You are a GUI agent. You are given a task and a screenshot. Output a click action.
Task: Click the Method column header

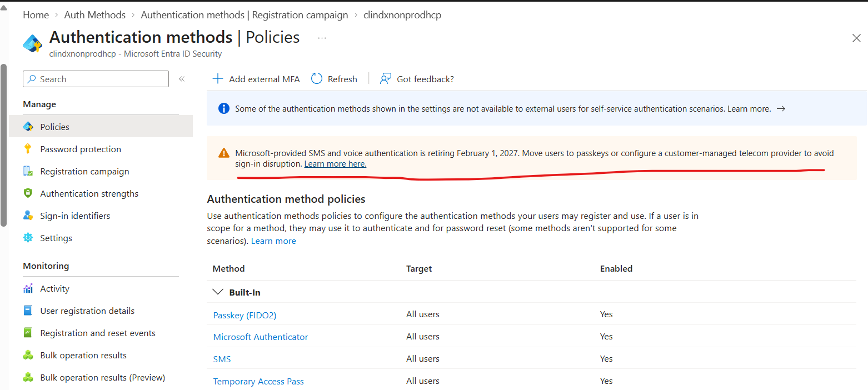(228, 268)
